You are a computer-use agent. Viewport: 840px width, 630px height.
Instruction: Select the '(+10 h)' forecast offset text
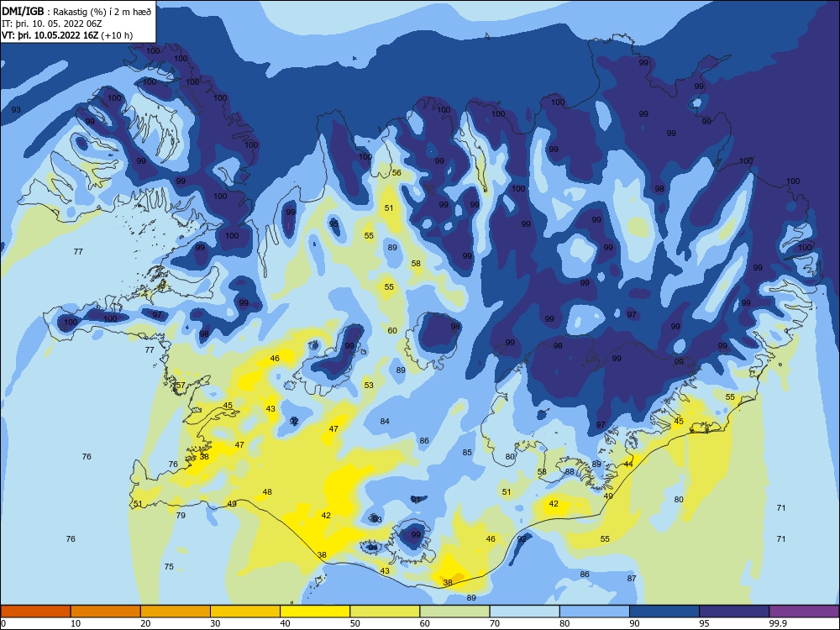pyautogui.click(x=116, y=35)
